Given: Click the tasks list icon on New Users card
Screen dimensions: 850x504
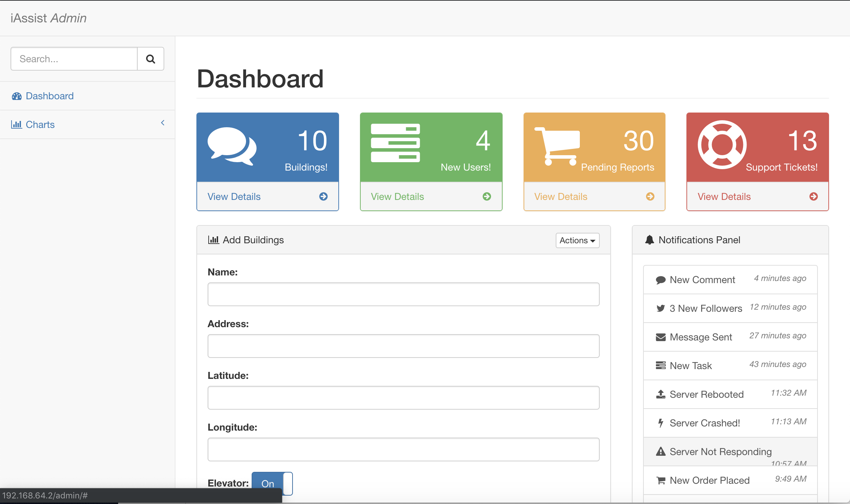Looking at the screenshot, I should tap(395, 143).
